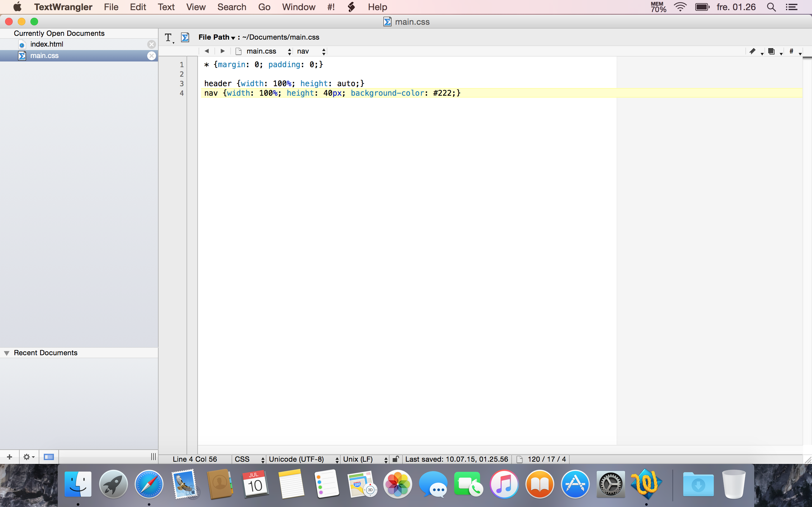Open the CSS language popup
The width and height of the screenshot is (812, 507).
point(249,459)
